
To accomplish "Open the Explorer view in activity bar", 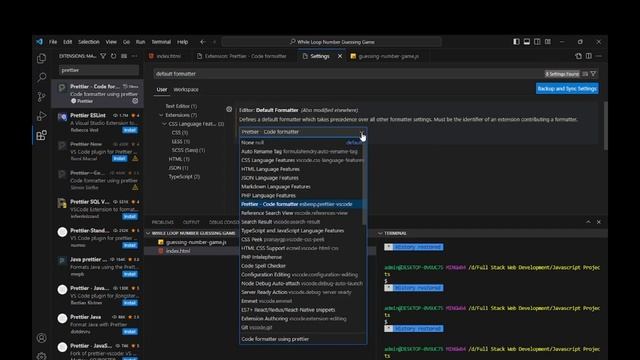I will click(x=41, y=58).
